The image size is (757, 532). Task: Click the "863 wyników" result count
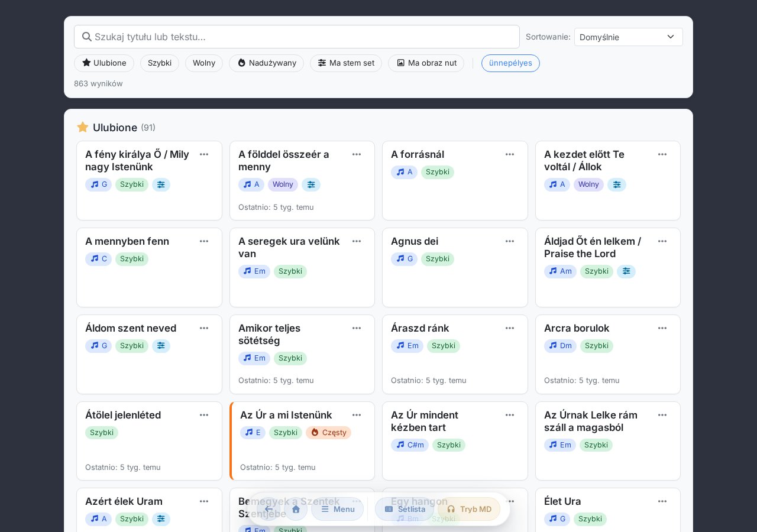pyautogui.click(x=98, y=84)
